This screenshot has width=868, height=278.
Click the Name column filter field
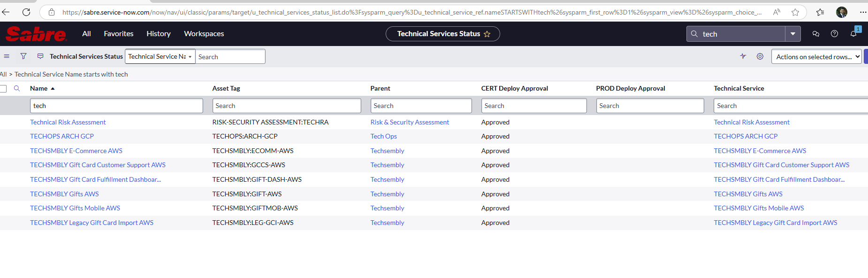pos(116,106)
